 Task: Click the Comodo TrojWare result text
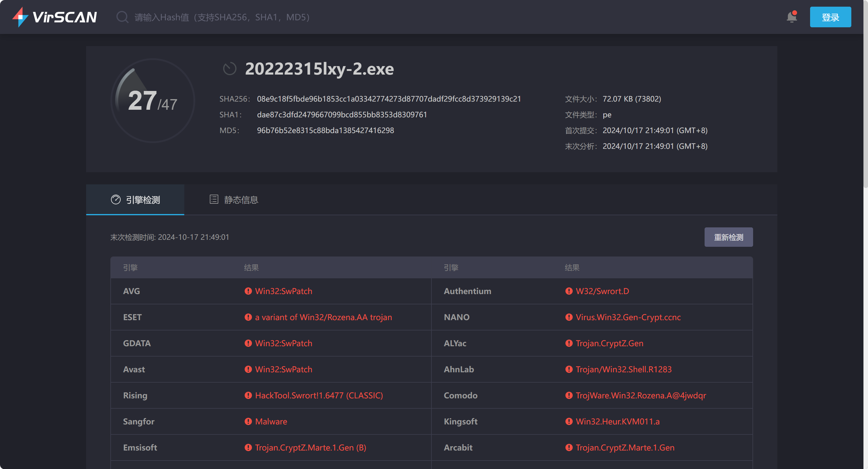pyautogui.click(x=641, y=395)
